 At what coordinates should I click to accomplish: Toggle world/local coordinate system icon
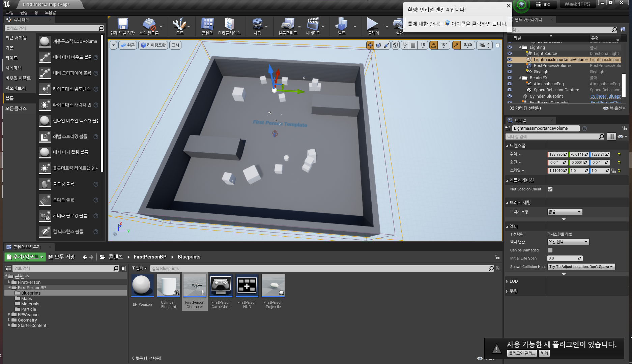pyautogui.click(x=396, y=45)
